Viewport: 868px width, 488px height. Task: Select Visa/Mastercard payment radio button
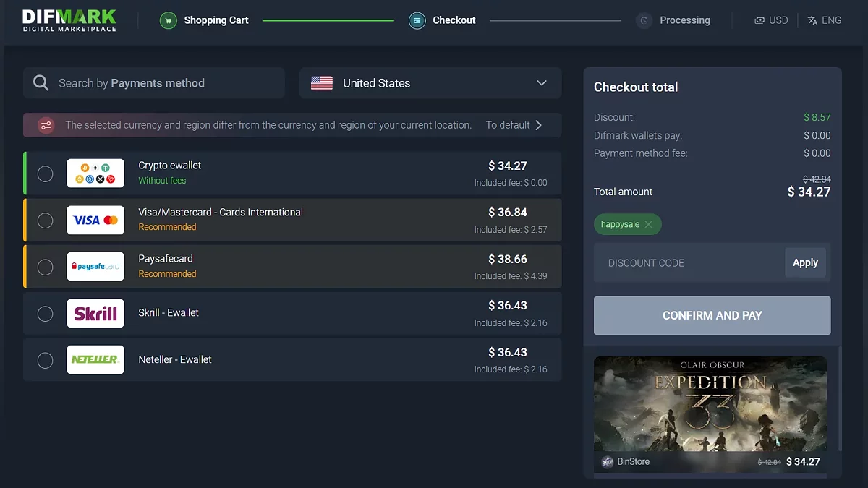pos(45,221)
